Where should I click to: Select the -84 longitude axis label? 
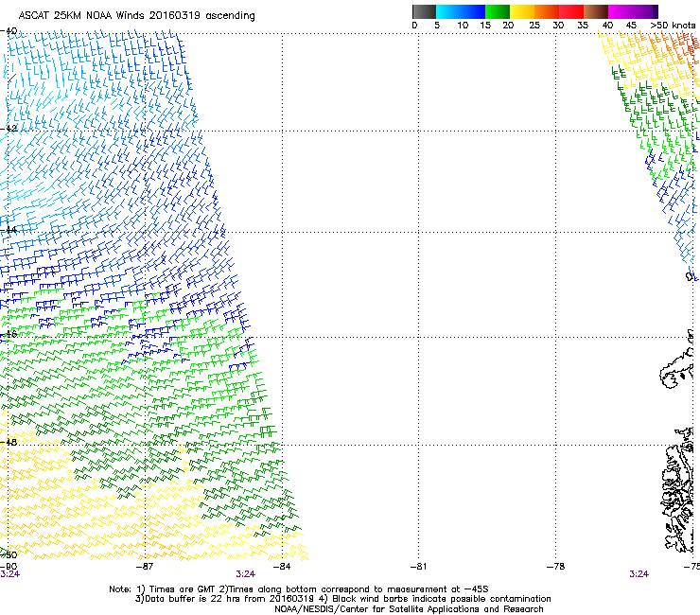[x=282, y=567]
